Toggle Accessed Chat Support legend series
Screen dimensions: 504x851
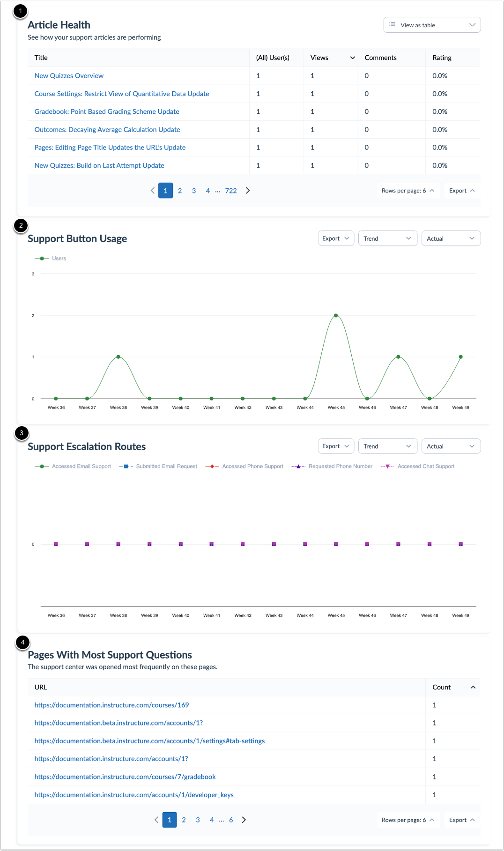(x=418, y=466)
